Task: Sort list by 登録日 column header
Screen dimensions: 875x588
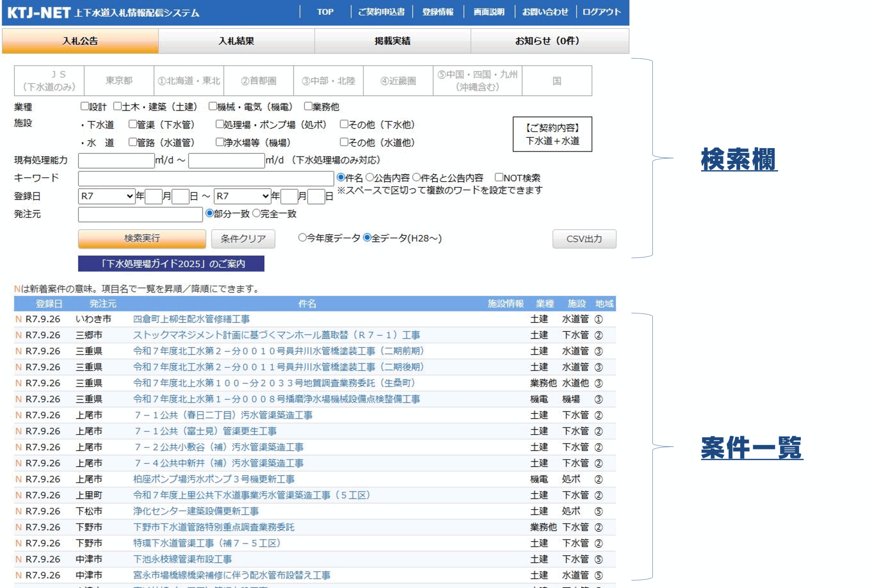Action: click(49, 303)
